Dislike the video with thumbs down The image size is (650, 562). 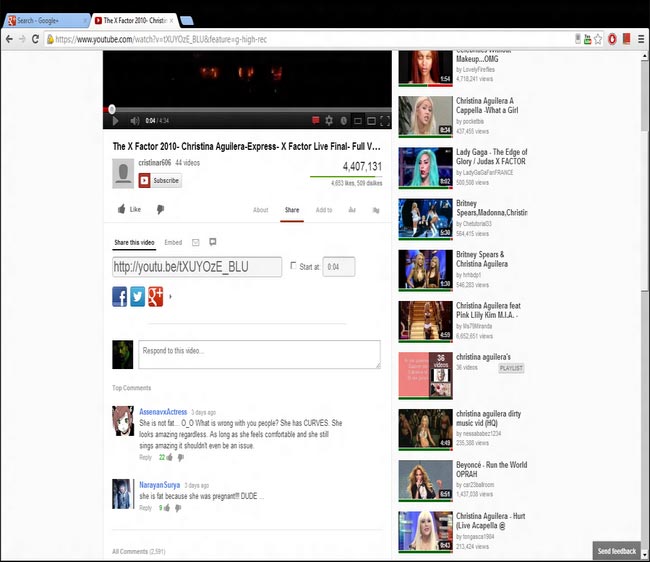pyautogui.click(x=160, y=209)
